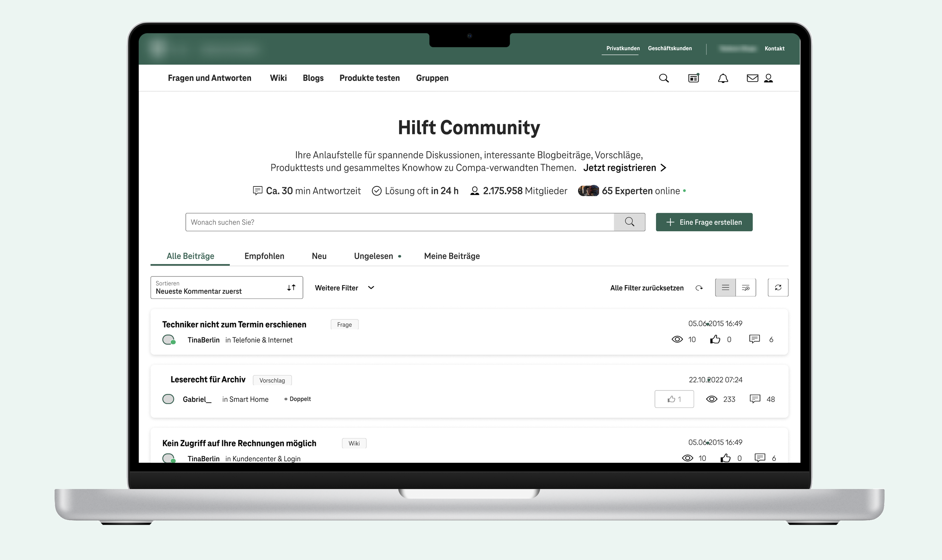
Task: Open notifications bell
Action: pyautogui.click(x=723, y=78)
